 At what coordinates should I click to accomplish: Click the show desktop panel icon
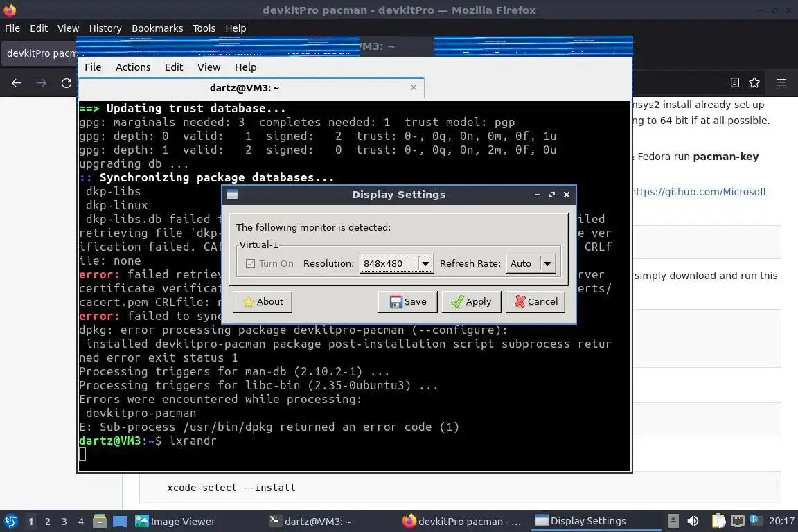point(120,522)
